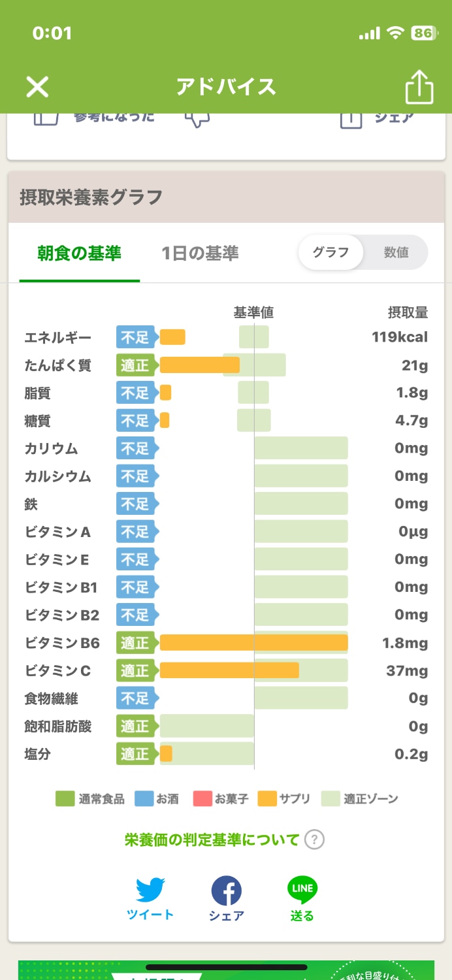Select the ビタミンB6 orange bar
This screenshot has height=980, width=452.
click(253, 642)
